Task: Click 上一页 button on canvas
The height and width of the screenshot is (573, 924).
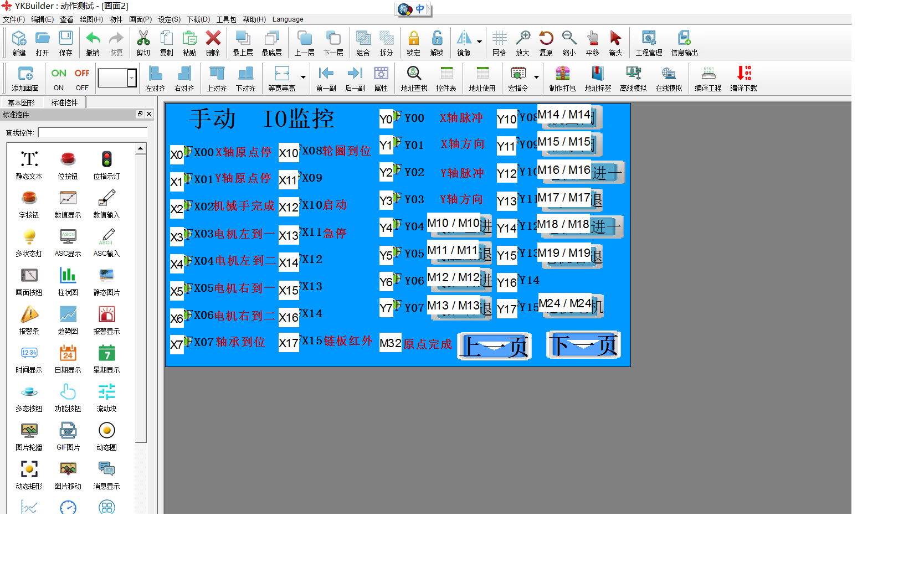Action: pyautogui.click(x=495, y=347)
